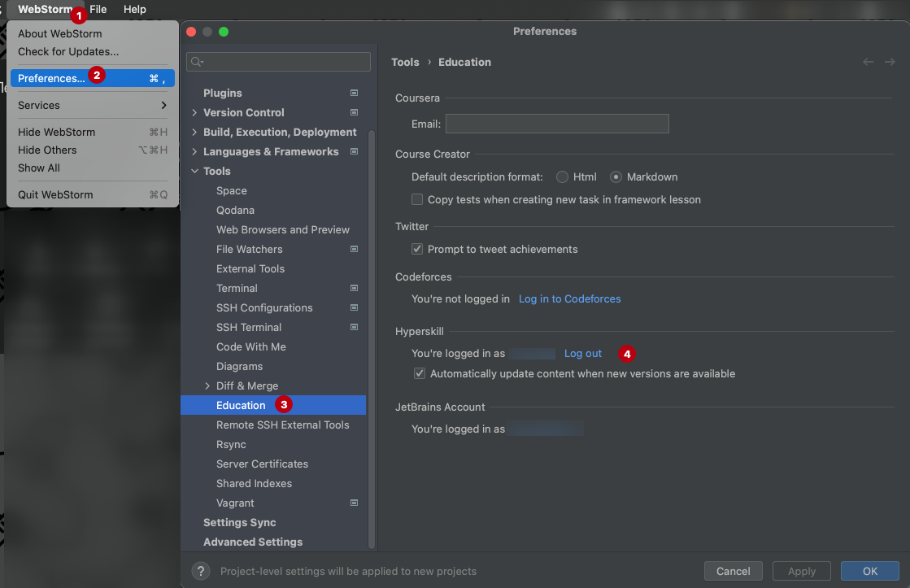Expand the Version Control tree node
Viewport: 910px width, 588px height.
194,112
